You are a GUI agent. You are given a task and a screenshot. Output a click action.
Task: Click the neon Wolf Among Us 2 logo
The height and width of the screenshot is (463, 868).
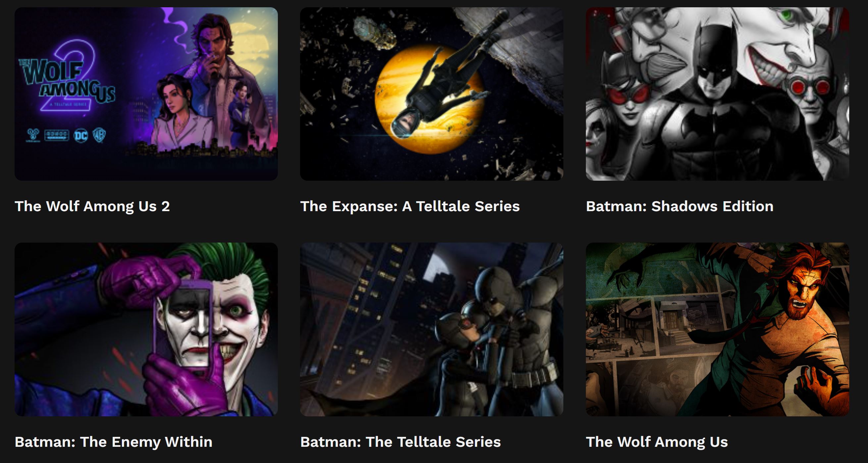[x=67, y=77]
